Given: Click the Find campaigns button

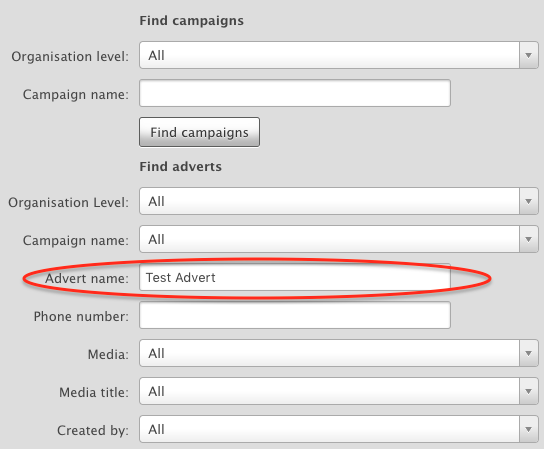Looking at the screenshot, I should point(199,132).
